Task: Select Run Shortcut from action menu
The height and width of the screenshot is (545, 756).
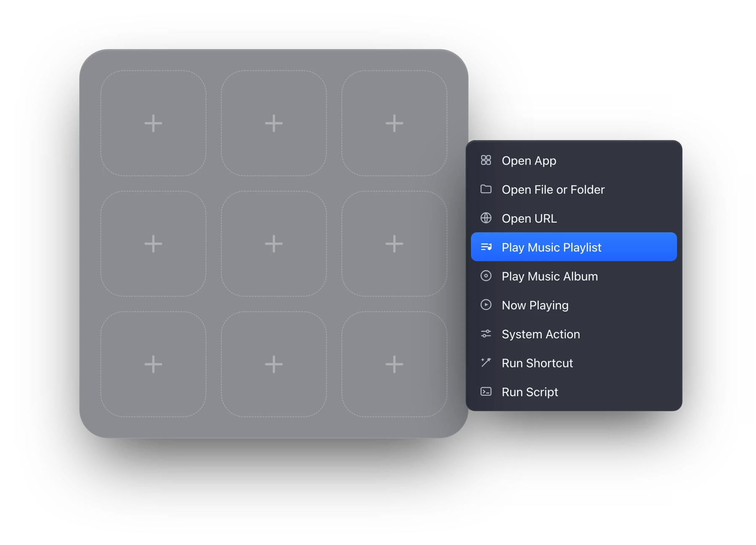Action: tap(574, 363)
